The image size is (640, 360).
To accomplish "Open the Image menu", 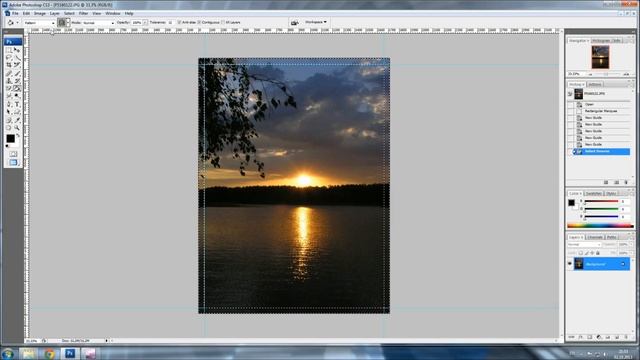I will (x=40, y=13).
